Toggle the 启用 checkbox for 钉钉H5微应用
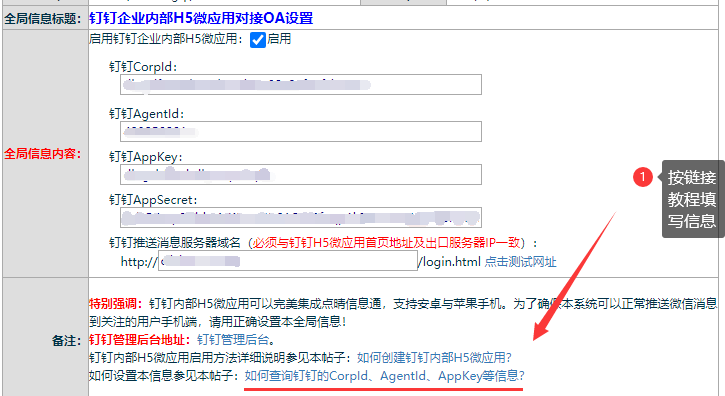Viewport: 725px width, 396px height. pyautogui.click(x=258, y=40)
